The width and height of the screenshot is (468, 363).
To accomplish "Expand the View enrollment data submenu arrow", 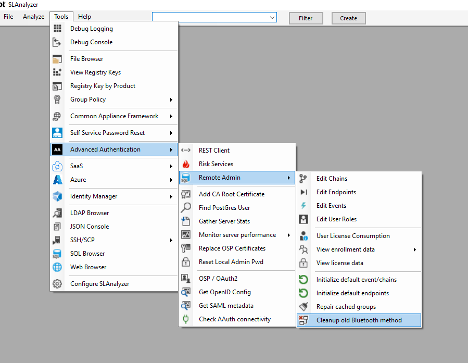I will [415, 249].
